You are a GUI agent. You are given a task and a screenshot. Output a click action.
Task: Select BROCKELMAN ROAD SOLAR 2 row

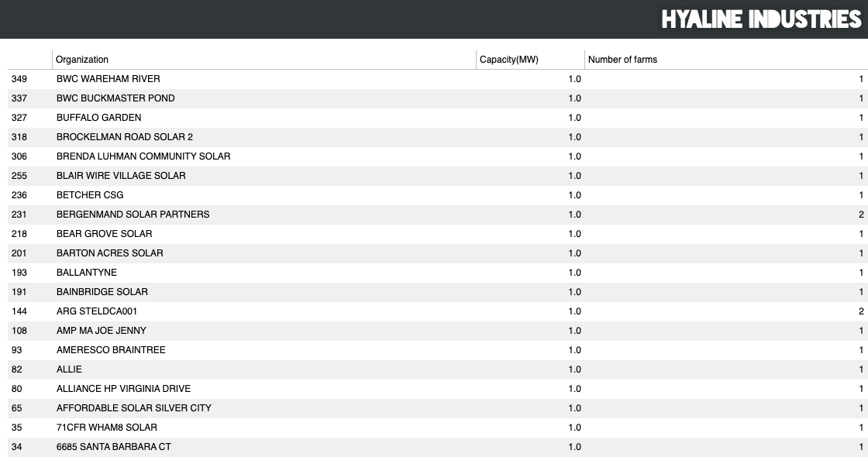437,137
